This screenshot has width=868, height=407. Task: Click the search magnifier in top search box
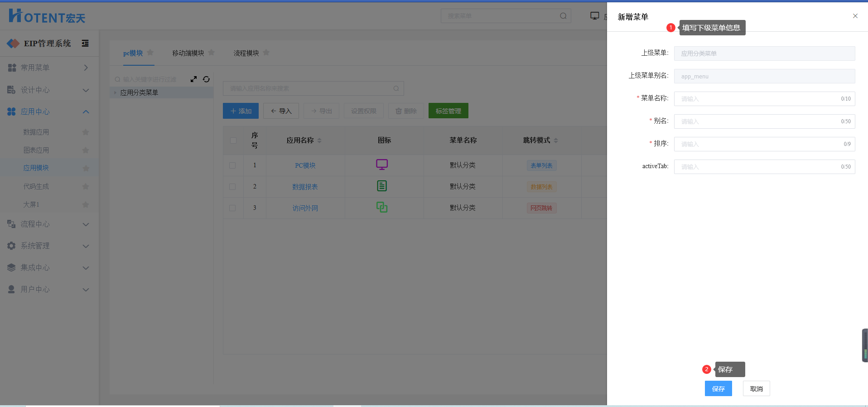(563, 16)
